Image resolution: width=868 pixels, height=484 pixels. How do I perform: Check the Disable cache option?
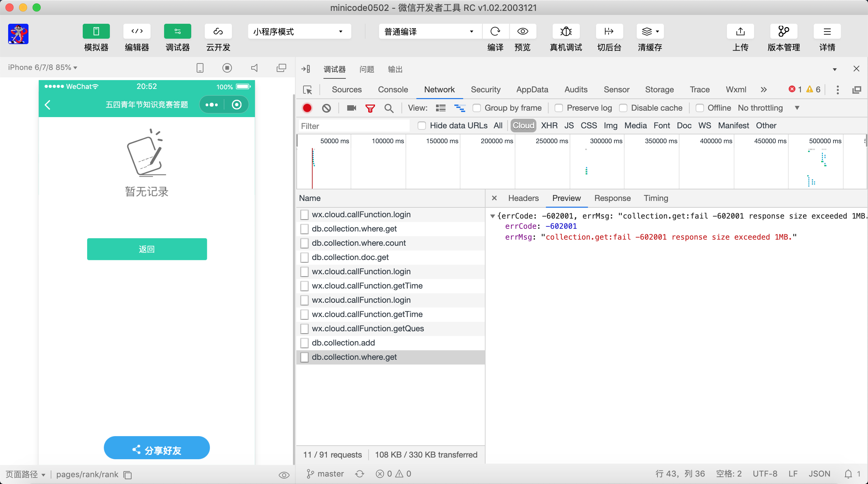click(623, 108)
